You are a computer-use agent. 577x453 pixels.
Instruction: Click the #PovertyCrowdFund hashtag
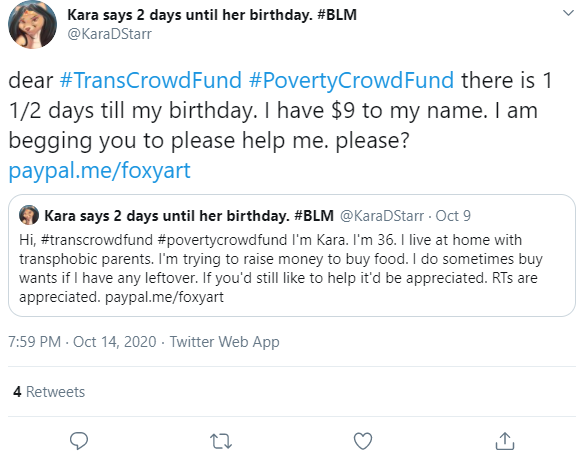click(x=351, y=80)
